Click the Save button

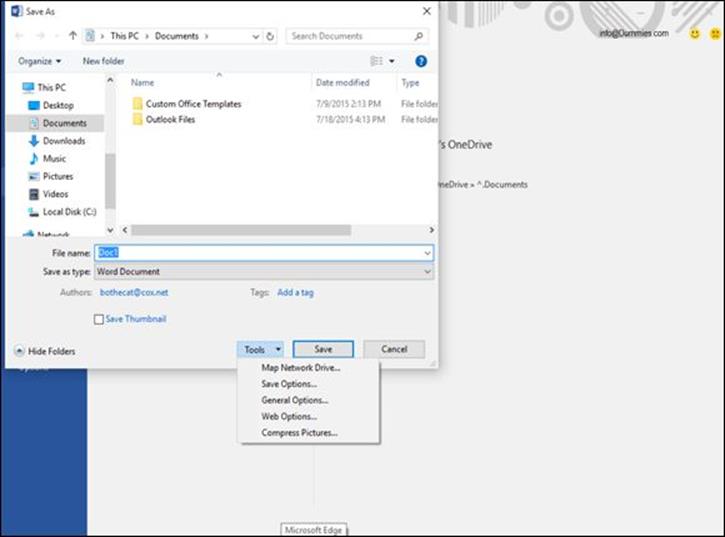tap(323, 349)
